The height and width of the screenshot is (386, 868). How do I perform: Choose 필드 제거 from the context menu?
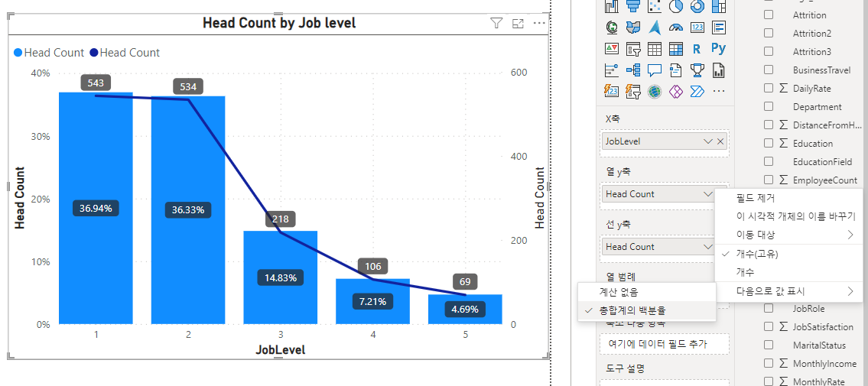point(788,197)
